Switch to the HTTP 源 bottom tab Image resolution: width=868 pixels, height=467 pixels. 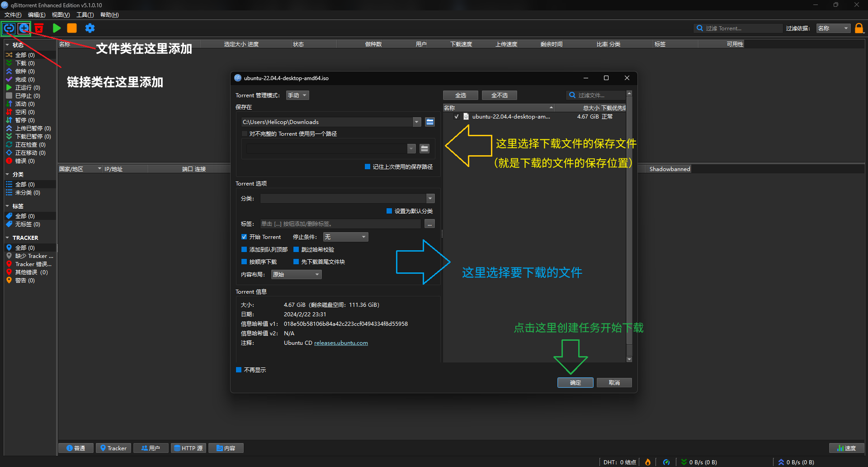189,448
